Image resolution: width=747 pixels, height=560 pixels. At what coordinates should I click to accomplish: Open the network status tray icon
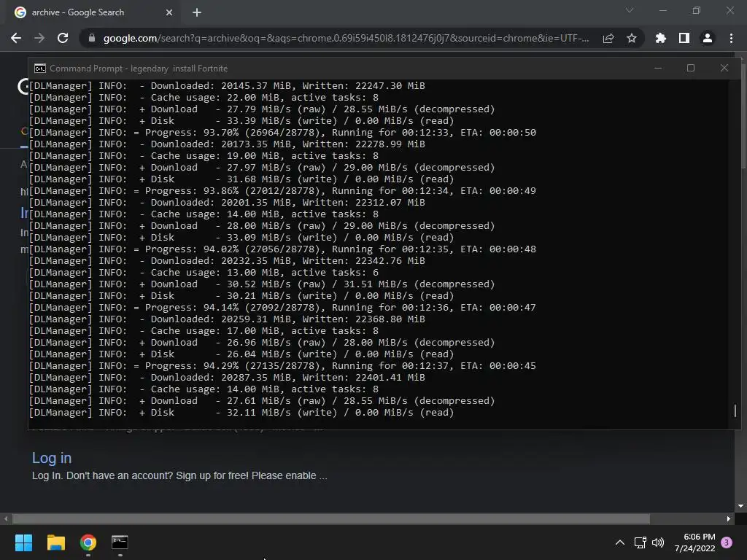pyautogui.click(x=640, y=542)
